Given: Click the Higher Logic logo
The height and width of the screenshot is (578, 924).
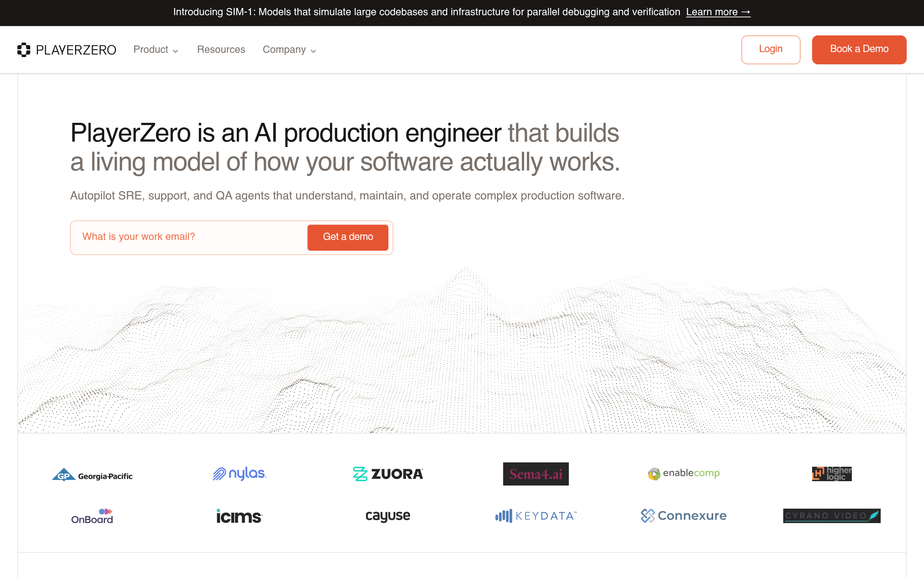Looking at the screenshot, I should coord(832,474).
